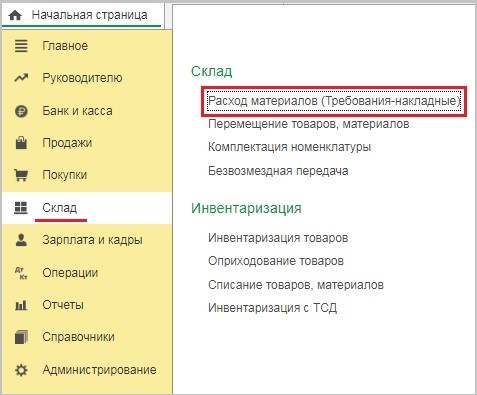Open the Руководителю section
Screen dimensions: 477x395
click(82, 78)
